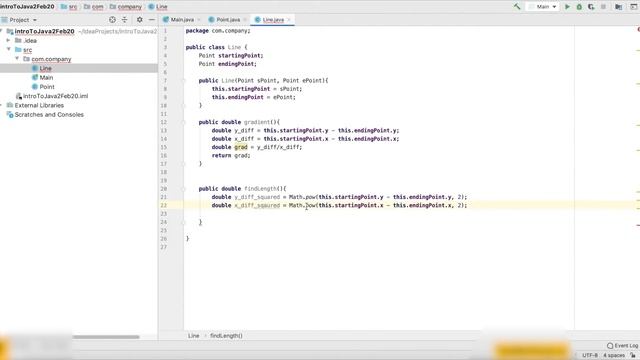640x360 pixels.
Task: Select the Line class in project tree
Action: (45, 68)
